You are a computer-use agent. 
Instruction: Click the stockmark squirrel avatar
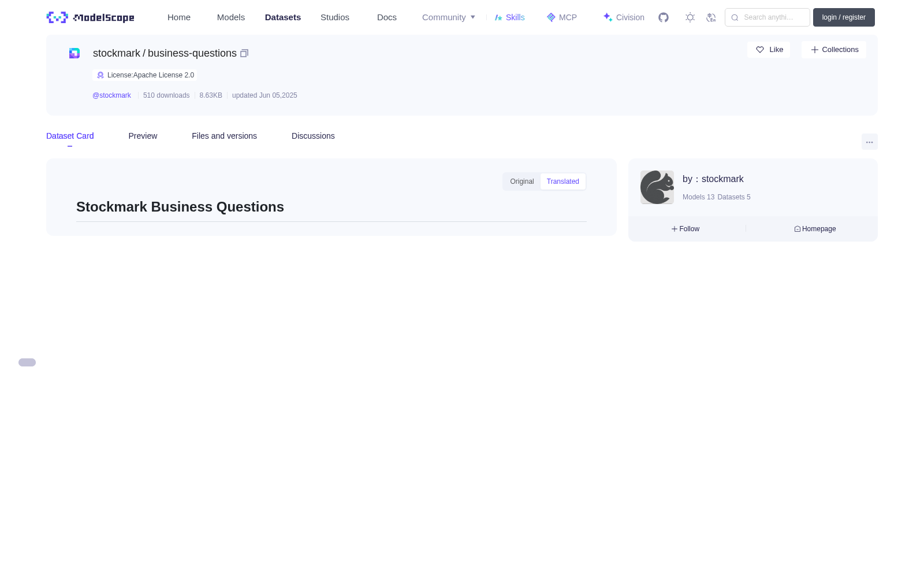click(657, 187)
